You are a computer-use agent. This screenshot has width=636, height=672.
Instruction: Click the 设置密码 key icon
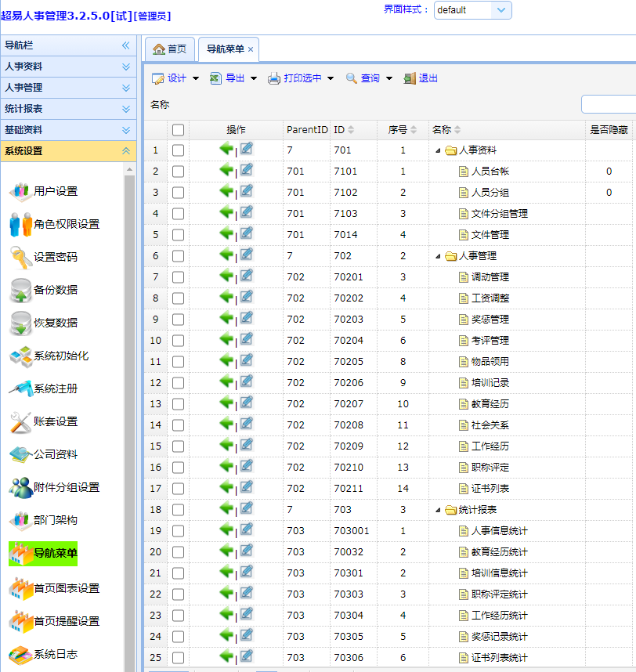coord(20,257)
